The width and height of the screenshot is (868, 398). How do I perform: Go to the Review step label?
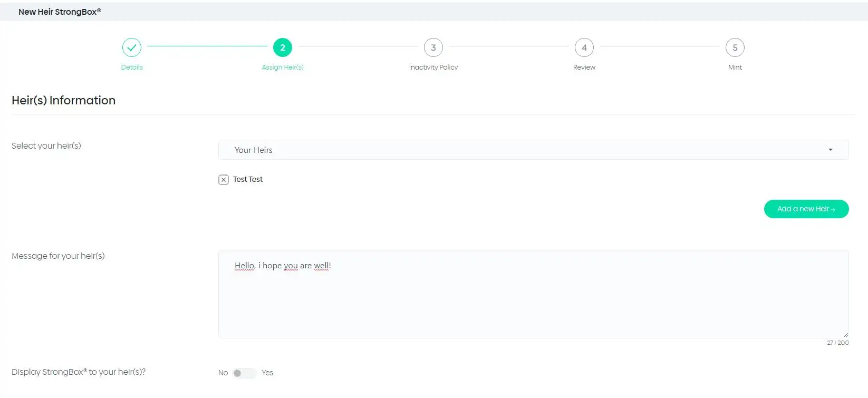click(584, 67)
